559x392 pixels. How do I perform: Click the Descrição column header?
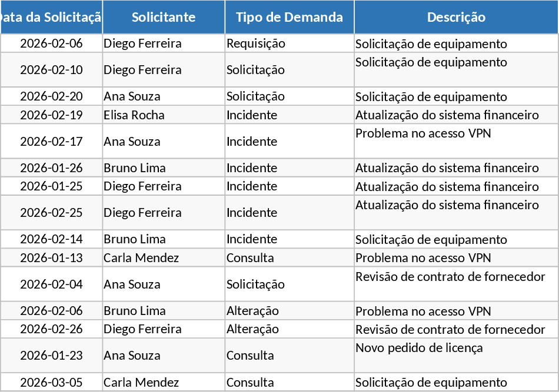456,17
